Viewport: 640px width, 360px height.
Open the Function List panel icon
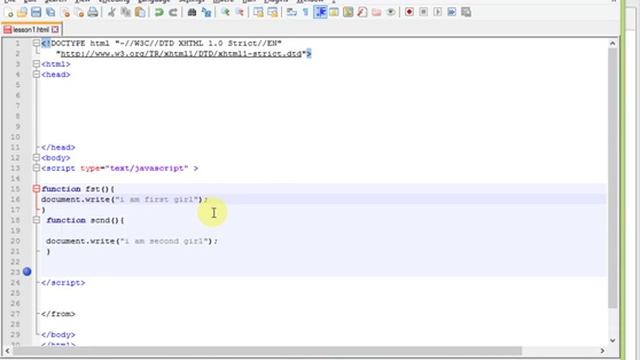362,12
